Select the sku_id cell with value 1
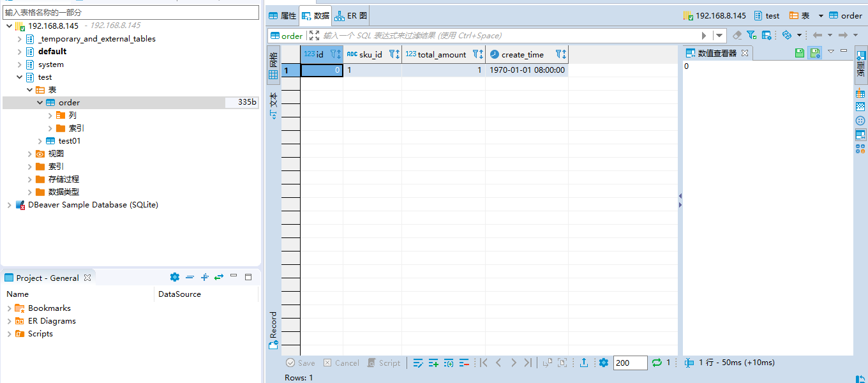Viewport: 868px width, 383px height. click(372, 70)
